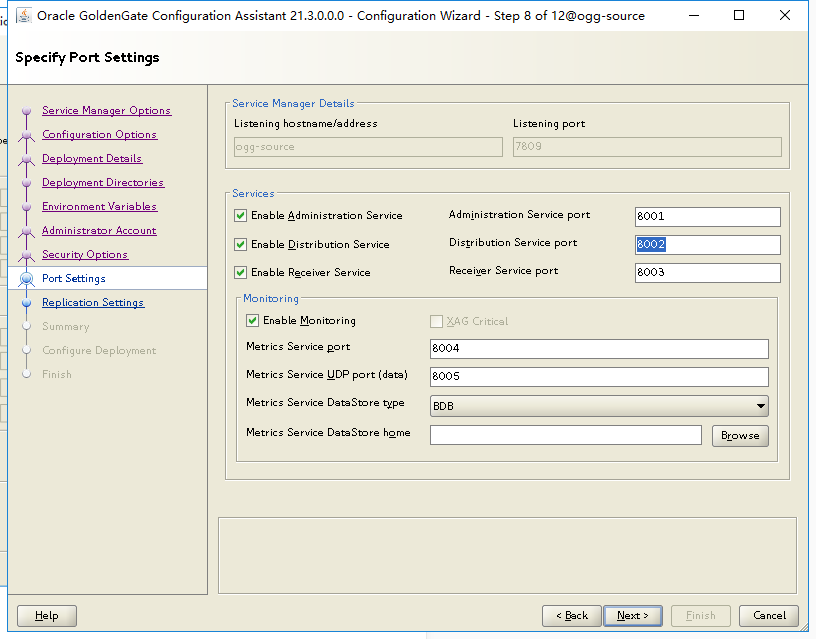Toggle Enable Receiver Service checkbox

tap(240, 272)
